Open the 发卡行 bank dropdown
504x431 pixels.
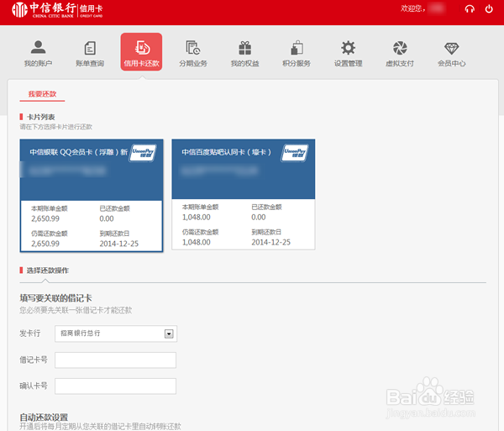(116, 334)
